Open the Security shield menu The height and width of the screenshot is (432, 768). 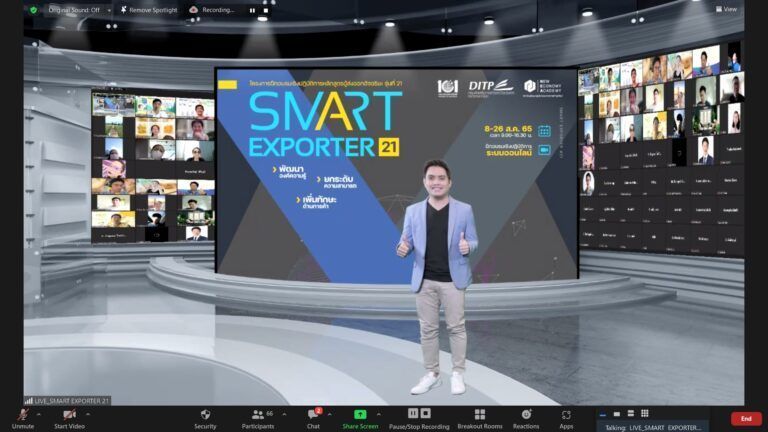click(x=205, y=419)
